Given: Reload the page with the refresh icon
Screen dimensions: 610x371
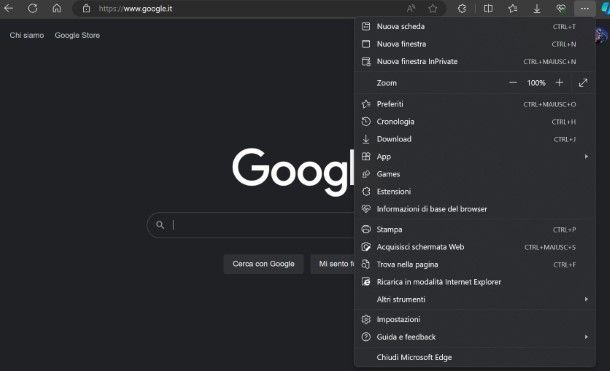Looking at the screenshot, I should tap(33, 8).
